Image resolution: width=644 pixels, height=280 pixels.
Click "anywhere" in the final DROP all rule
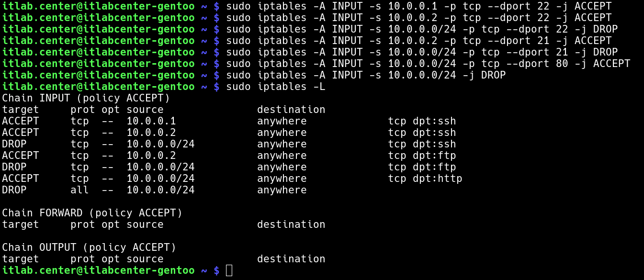coord(282,190)
